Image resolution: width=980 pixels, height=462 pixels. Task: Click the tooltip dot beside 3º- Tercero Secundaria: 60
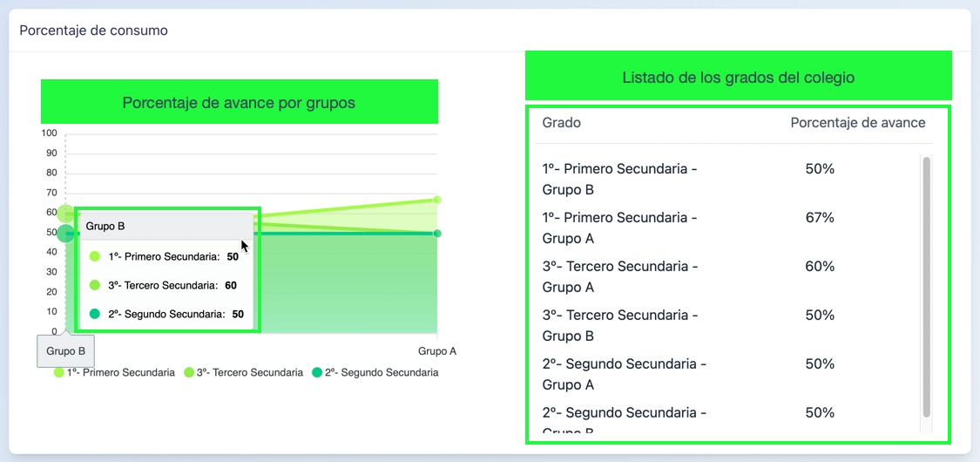pos(95,285)
